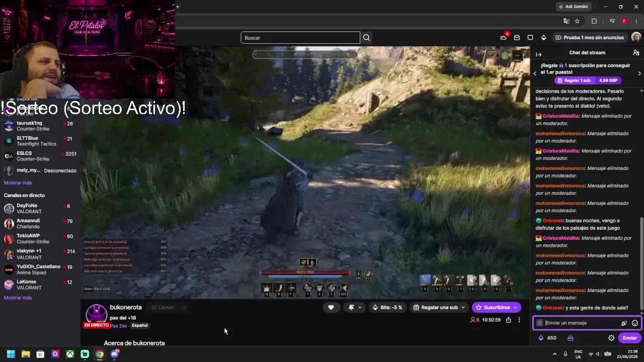Open the chat identity star badge

pyautogui.click(x=540, y=323)
